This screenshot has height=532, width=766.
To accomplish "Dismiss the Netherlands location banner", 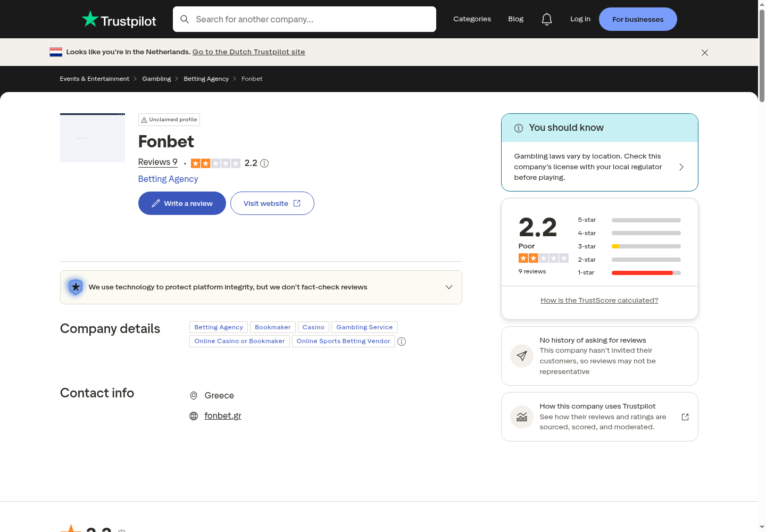I will pyautogui.click(x=705, y=52).
